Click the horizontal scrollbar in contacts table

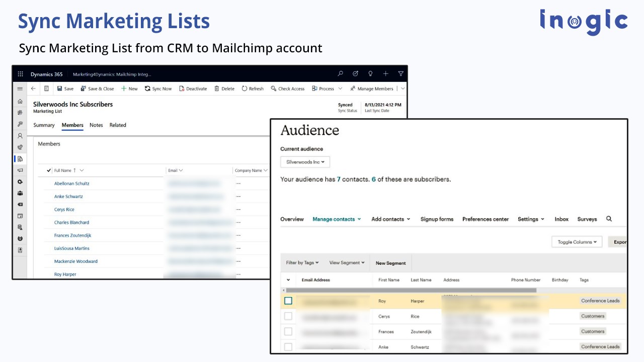pyautogui.click(x=411, y=290)
